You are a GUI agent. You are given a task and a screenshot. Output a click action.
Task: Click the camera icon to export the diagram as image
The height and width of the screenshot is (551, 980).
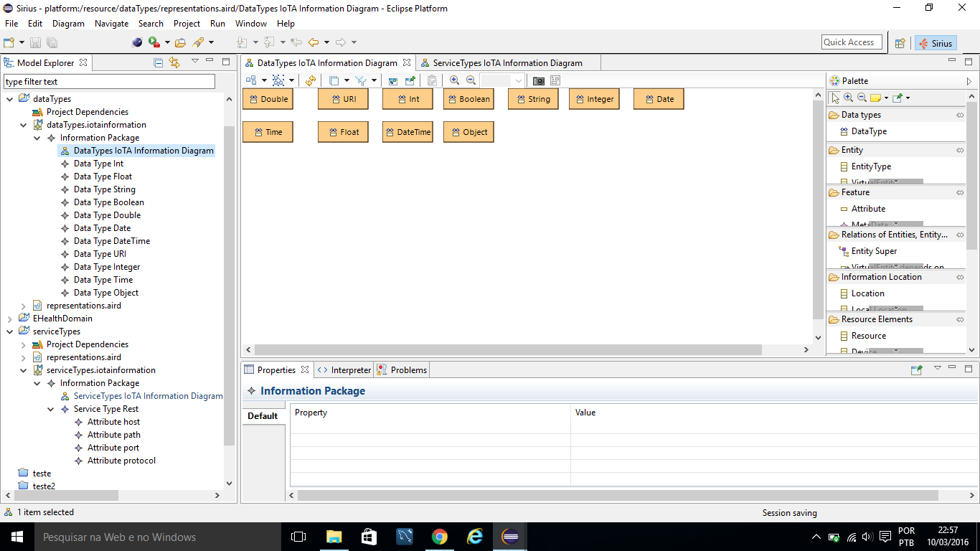(x=538, y=81)
